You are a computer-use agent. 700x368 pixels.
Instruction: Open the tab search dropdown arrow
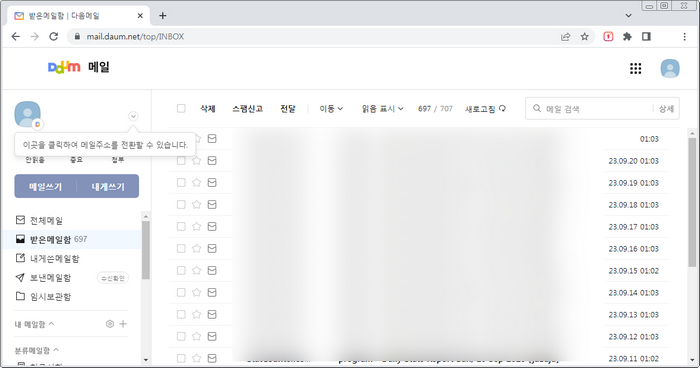[x=629, y=16]
